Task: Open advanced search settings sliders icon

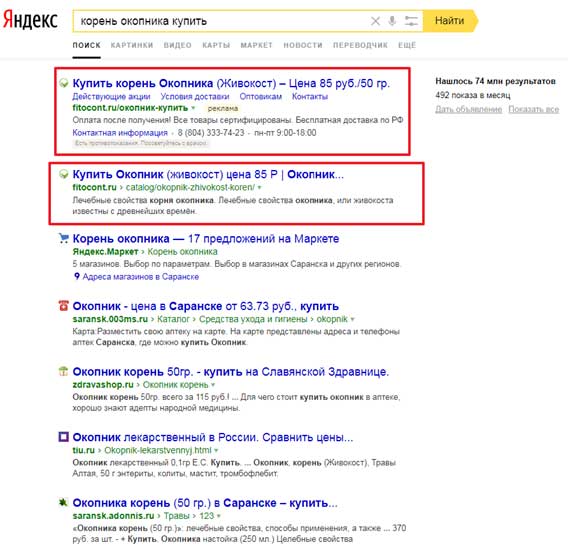Action: (x=411, y=21)
